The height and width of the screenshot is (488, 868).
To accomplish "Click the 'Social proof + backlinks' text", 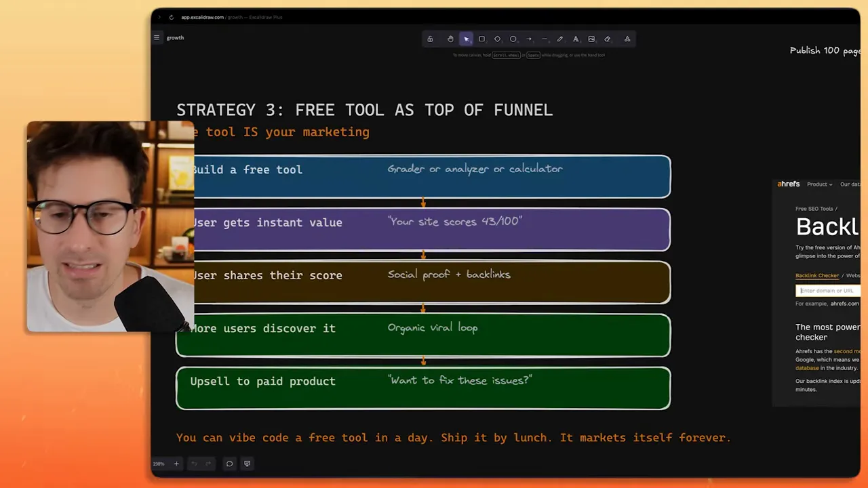I will 449,274.
